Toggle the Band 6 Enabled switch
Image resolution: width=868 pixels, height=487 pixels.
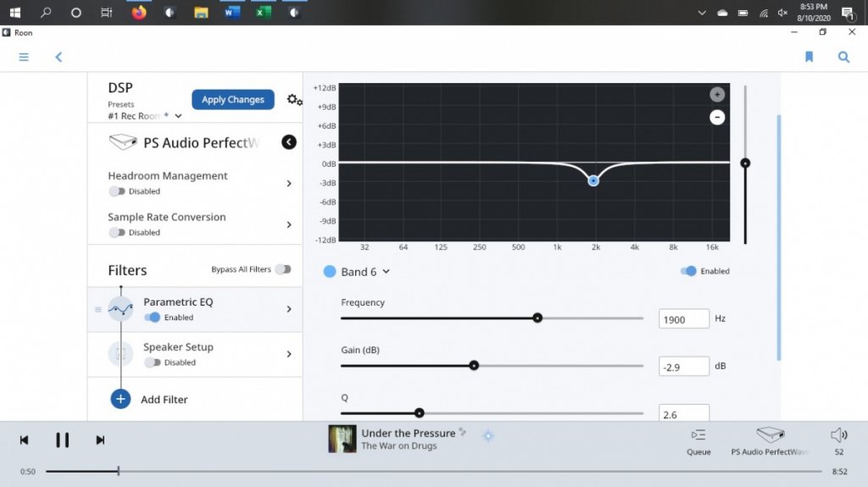point(688,271)
